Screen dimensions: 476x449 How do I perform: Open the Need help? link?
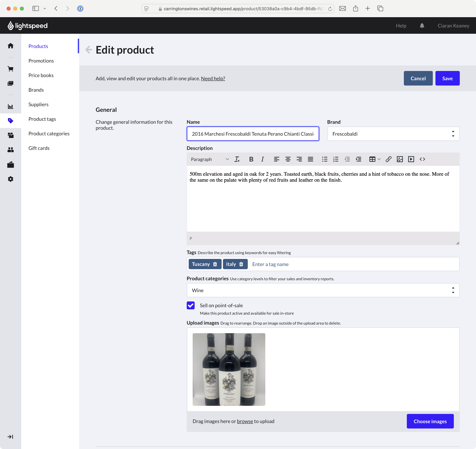coord(213,79)
